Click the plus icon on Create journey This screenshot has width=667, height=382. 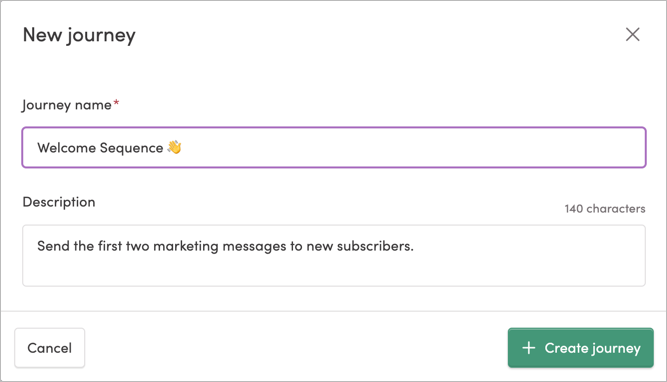528,348
